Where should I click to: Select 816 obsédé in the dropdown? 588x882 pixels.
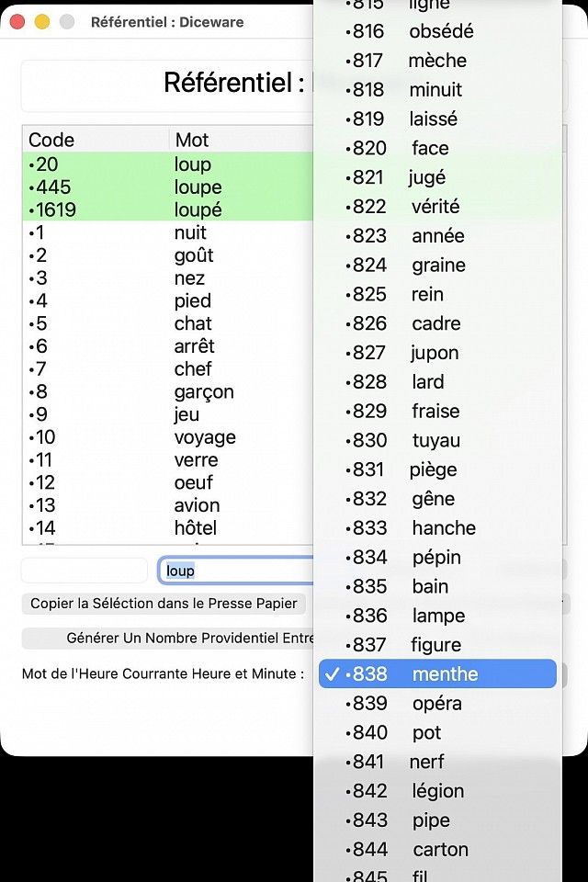click(437, 31)
